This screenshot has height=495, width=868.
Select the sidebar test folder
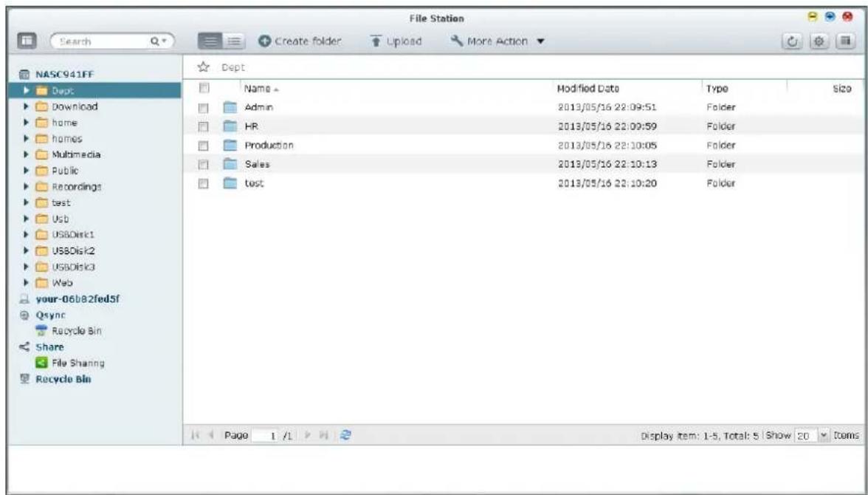[x=61, y=203]
